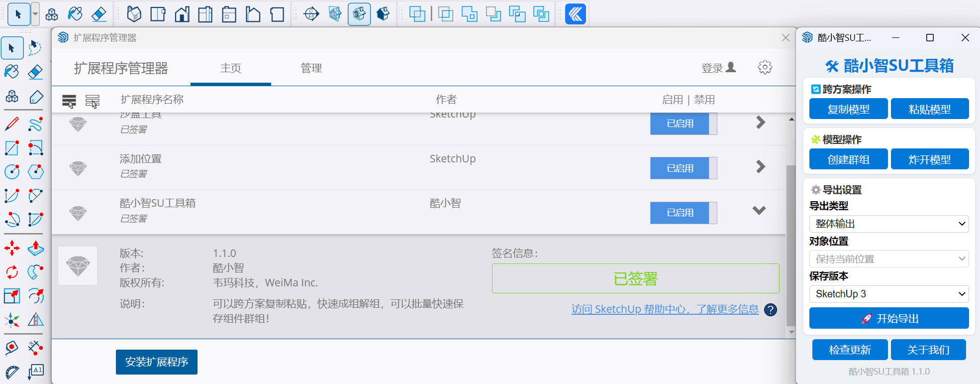
Task: Choose the Rectangle drawing tool
Action: point(11,148)
